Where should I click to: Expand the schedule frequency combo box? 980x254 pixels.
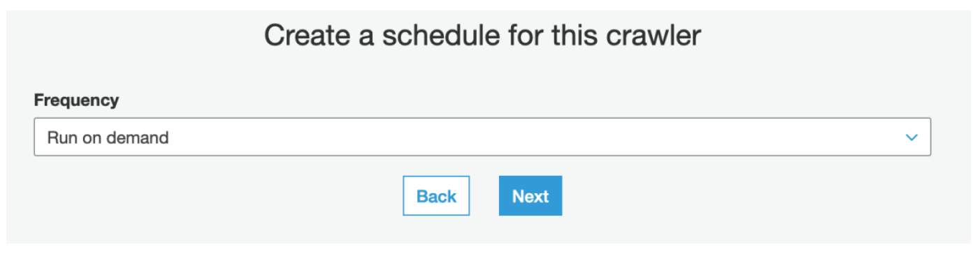[x=482, y=137]
